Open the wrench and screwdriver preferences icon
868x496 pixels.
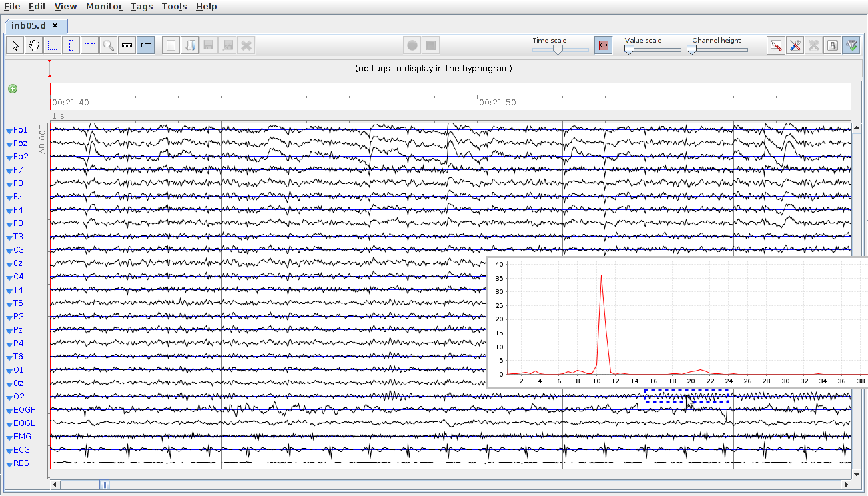795,45
